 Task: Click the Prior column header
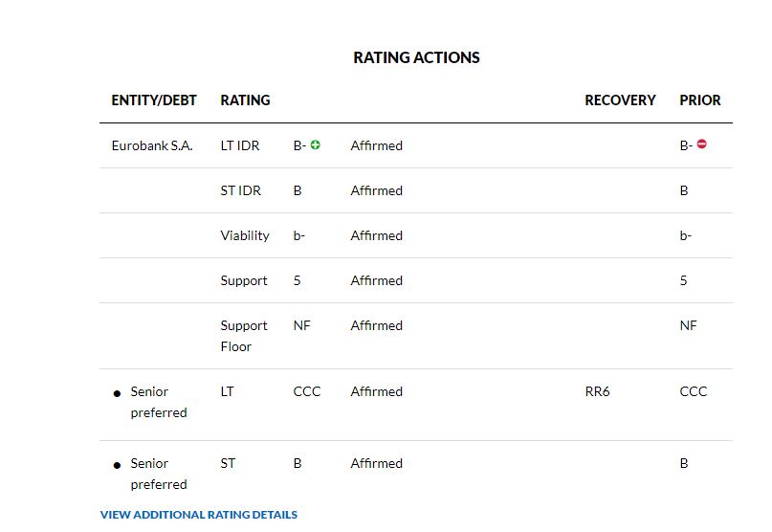[x=700, y=100]
